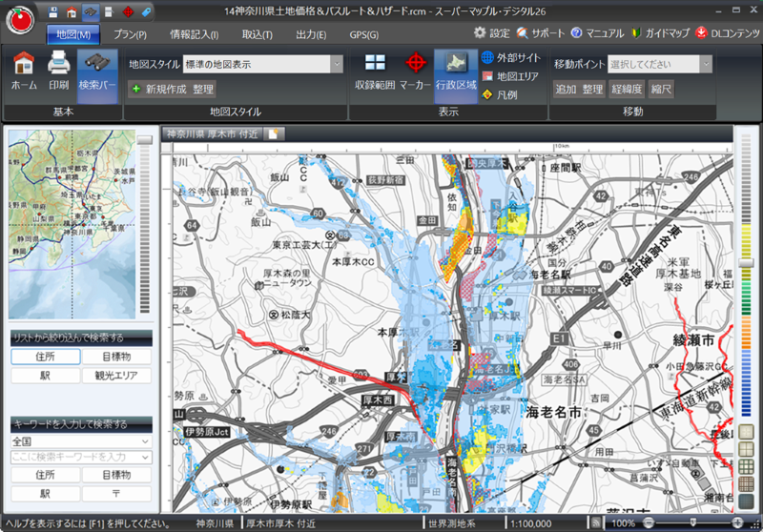This screenshot has width=763, height=532.
Task: Click 整理 button in 地図スタイル group
Action: (x=203, y=89)
